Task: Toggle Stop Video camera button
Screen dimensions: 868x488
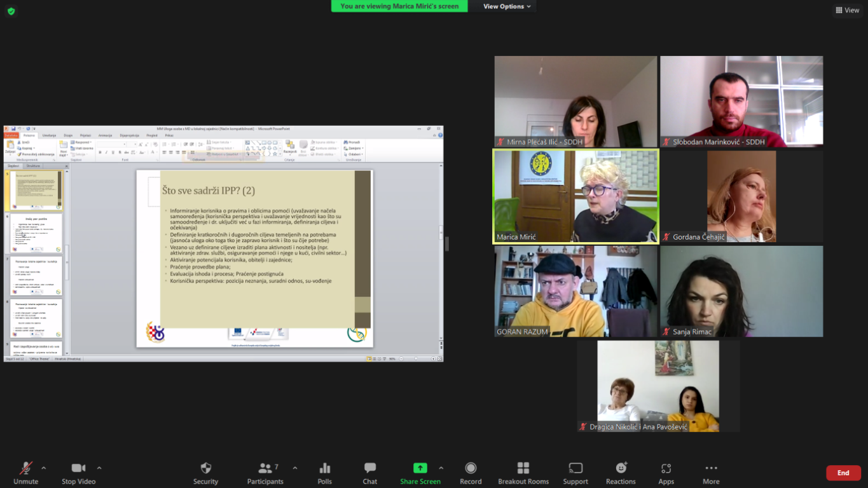Action: (x=78, y=469)
